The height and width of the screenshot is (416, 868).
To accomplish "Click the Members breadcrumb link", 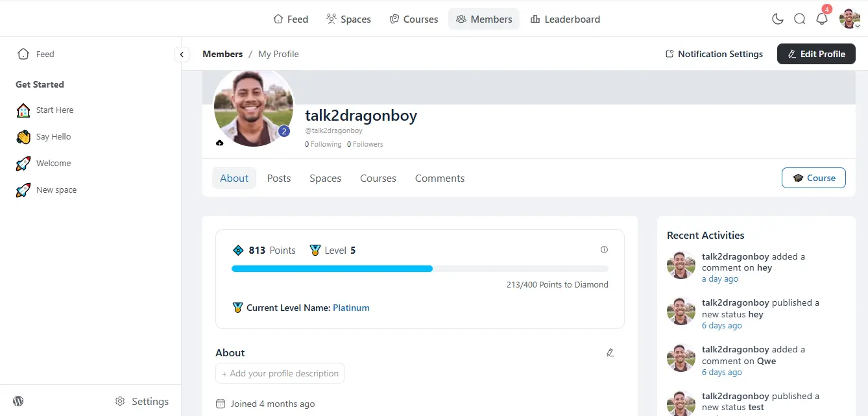I will [223, 54].
